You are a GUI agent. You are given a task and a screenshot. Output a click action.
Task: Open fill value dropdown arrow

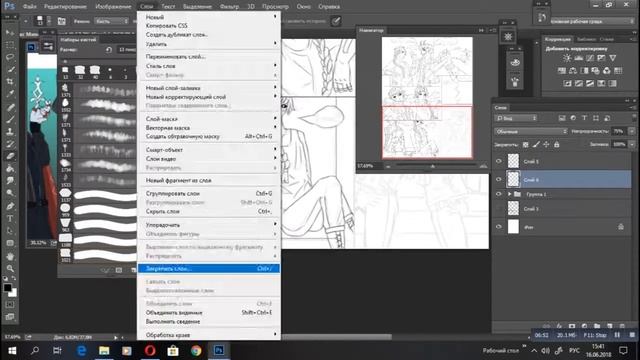[632, 144]
